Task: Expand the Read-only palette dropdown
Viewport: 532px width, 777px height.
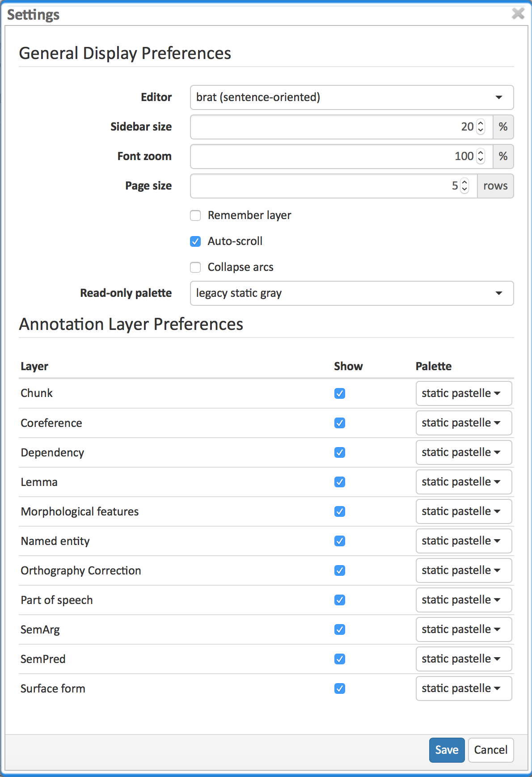Action: tap(351, 293)
